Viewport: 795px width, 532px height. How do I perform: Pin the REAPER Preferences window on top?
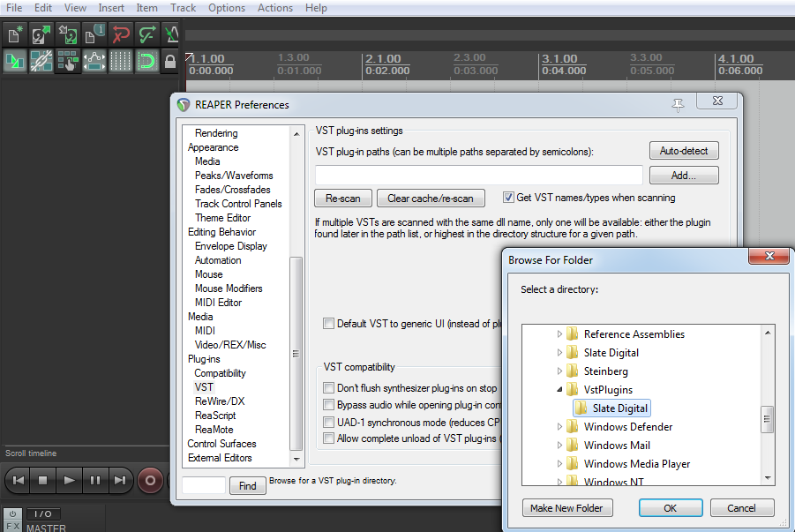678,105
